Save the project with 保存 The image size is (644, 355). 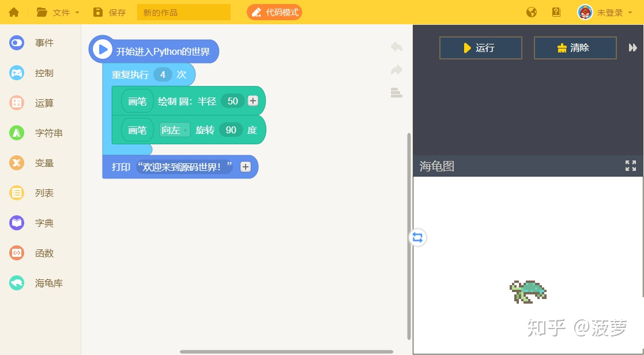point(110,12)
